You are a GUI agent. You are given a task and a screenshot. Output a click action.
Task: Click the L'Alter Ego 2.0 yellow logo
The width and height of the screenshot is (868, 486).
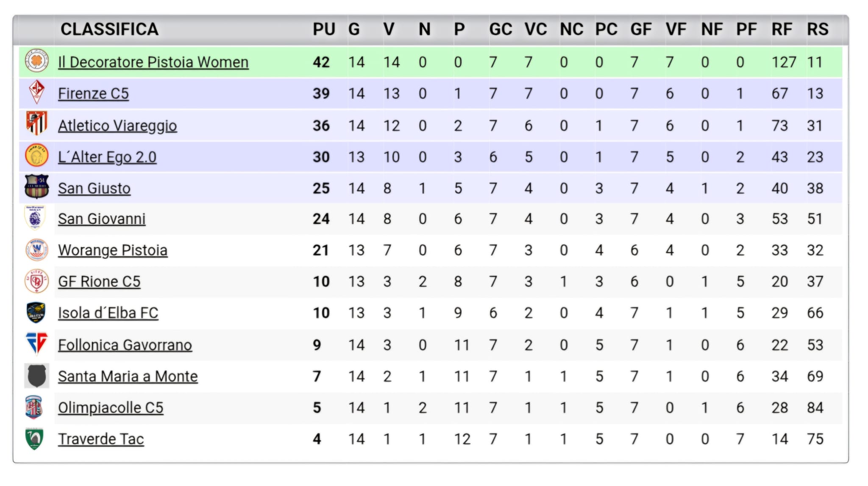pos(36,156)
